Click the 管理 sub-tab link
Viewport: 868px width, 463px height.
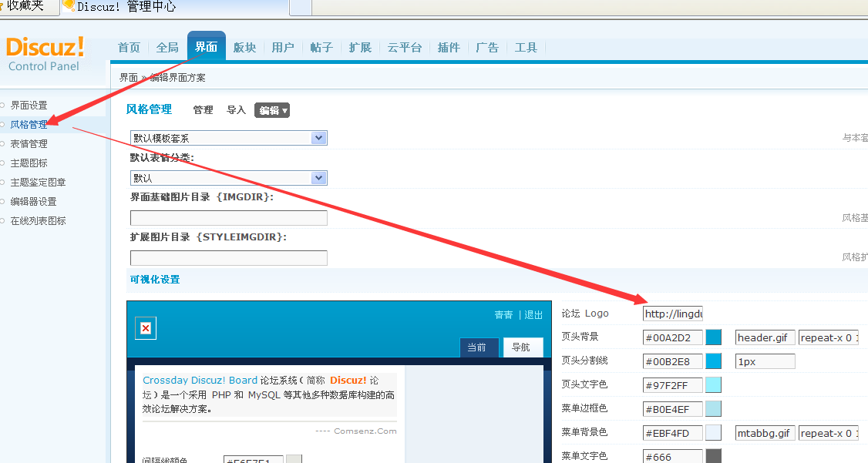coord(204,110)
